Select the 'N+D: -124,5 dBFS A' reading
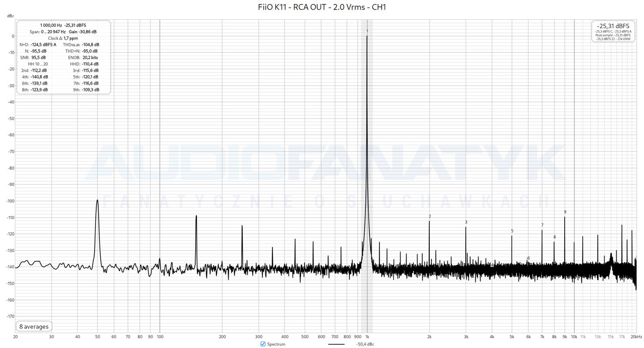 point(38,45)
